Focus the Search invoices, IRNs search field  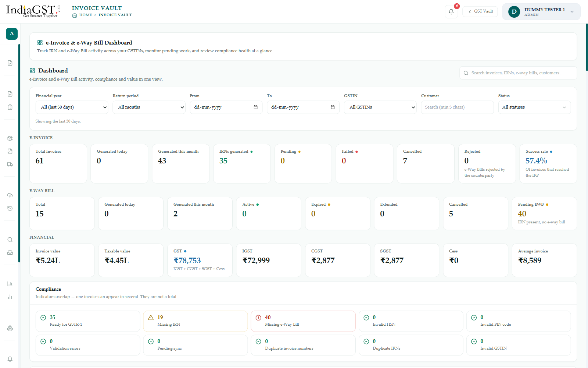(518, 73)
